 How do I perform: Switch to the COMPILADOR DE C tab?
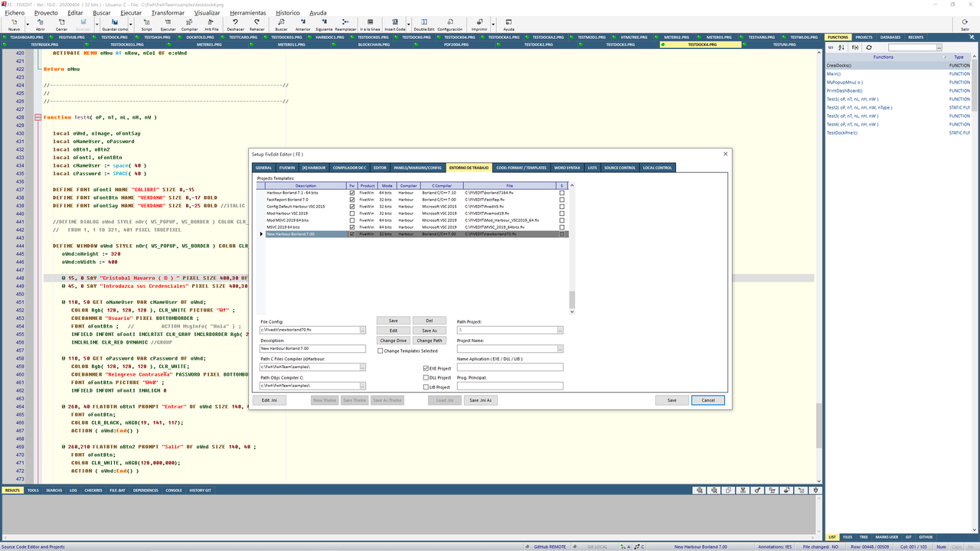(x=349, y=168)
